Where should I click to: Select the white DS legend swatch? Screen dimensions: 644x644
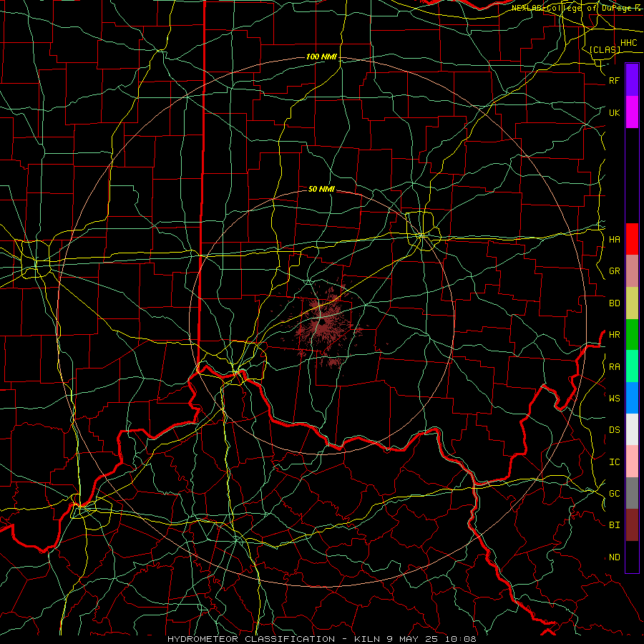632,429
